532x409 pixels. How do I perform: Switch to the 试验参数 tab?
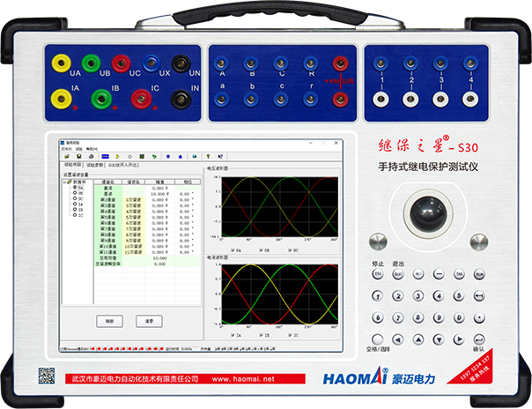tap(95, 165)
